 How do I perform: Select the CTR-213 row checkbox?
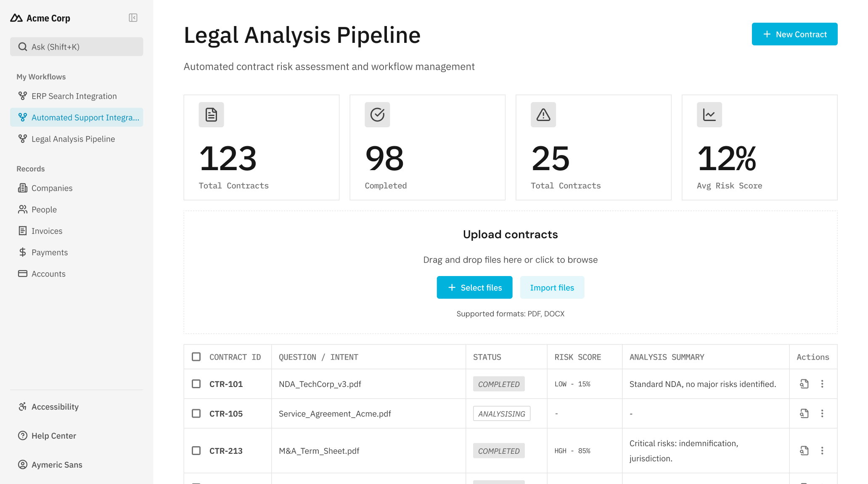point(196,451)
